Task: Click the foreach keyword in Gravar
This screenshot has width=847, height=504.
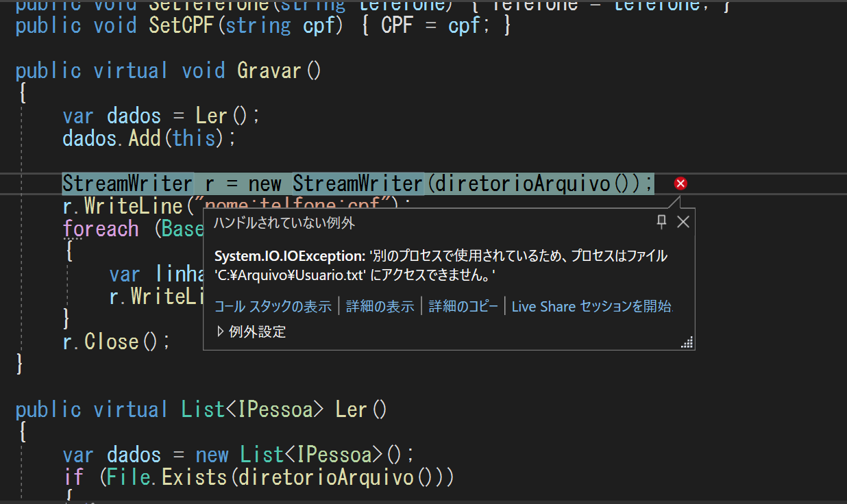Action: click(101, 228)
